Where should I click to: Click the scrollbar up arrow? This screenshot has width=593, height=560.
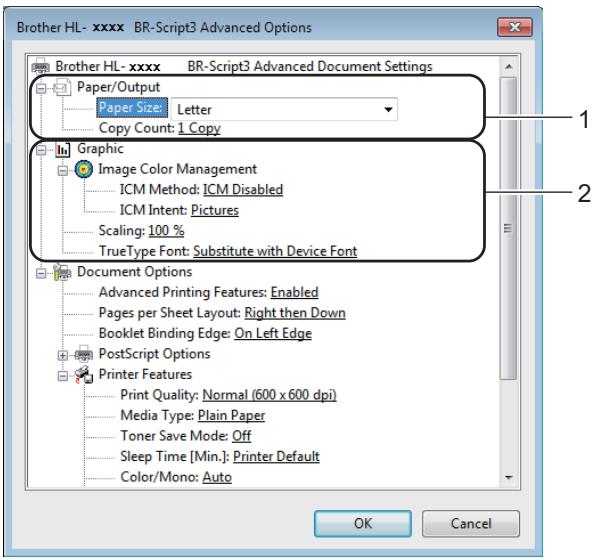[x=509, y=67]
